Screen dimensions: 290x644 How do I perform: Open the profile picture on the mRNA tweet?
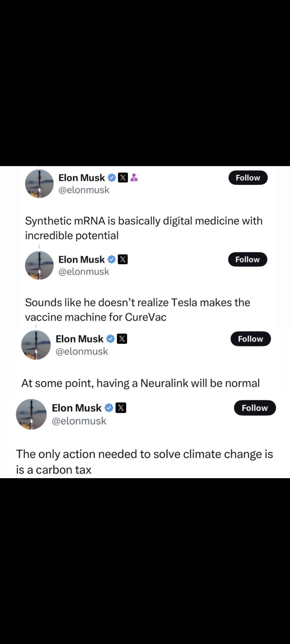point(39,184)
